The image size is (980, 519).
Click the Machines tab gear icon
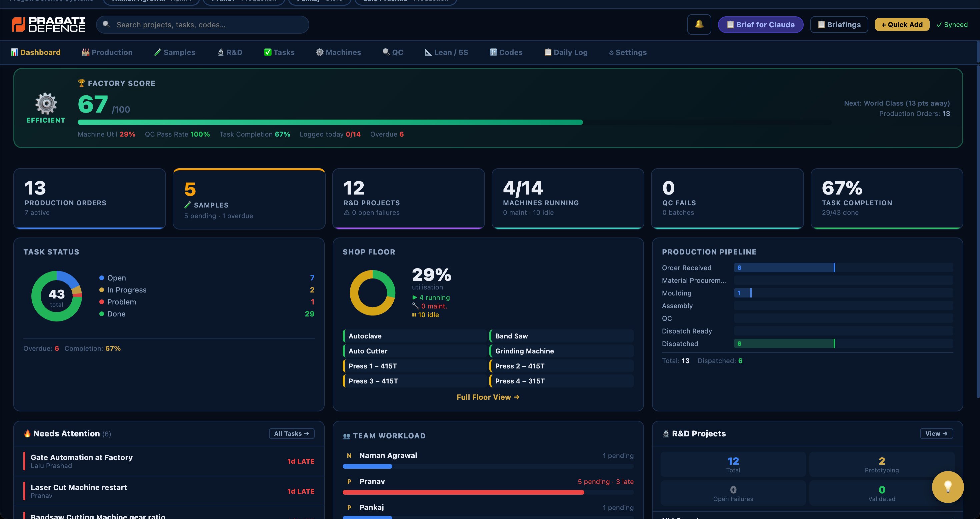tap(320, 52)
